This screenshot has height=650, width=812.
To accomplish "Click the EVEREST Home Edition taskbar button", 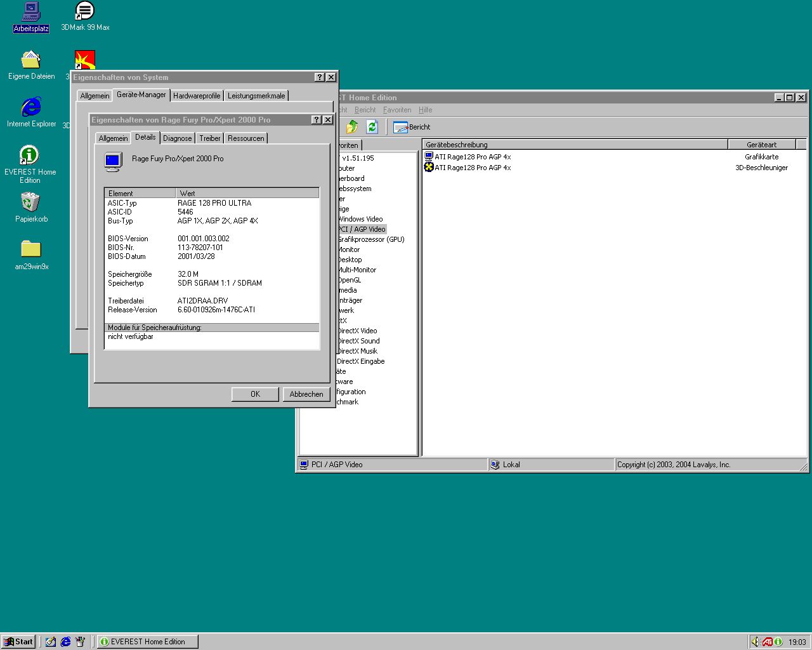I will [148, 642].
